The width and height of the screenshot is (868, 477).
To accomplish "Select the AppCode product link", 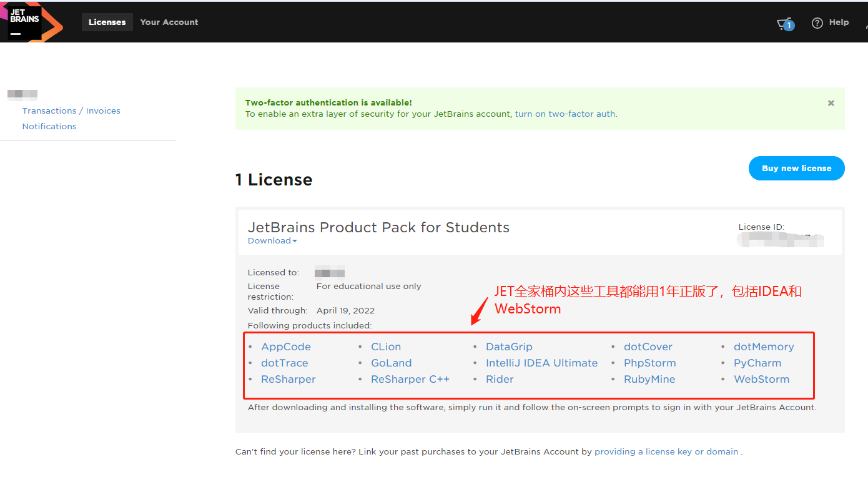I will (x=285, y=347).
